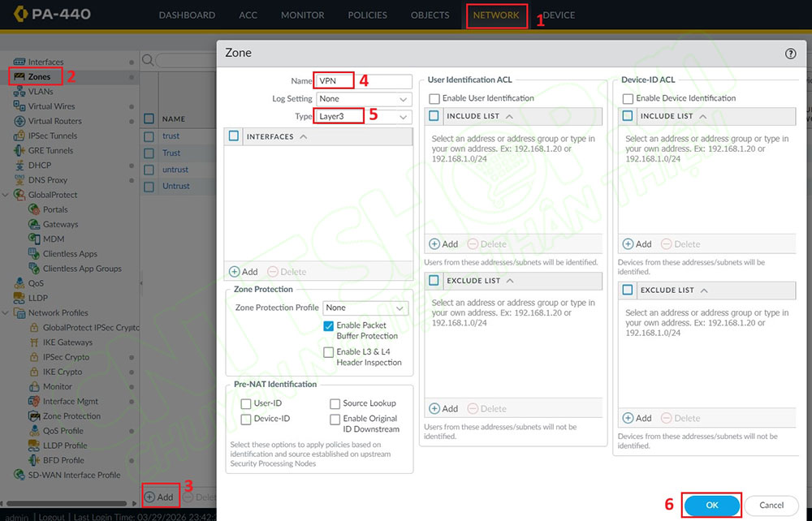The height and width of the screenshot is (521, 812).
Task: Go to the OBJECTS tab
Action: [x=430, y=15]
